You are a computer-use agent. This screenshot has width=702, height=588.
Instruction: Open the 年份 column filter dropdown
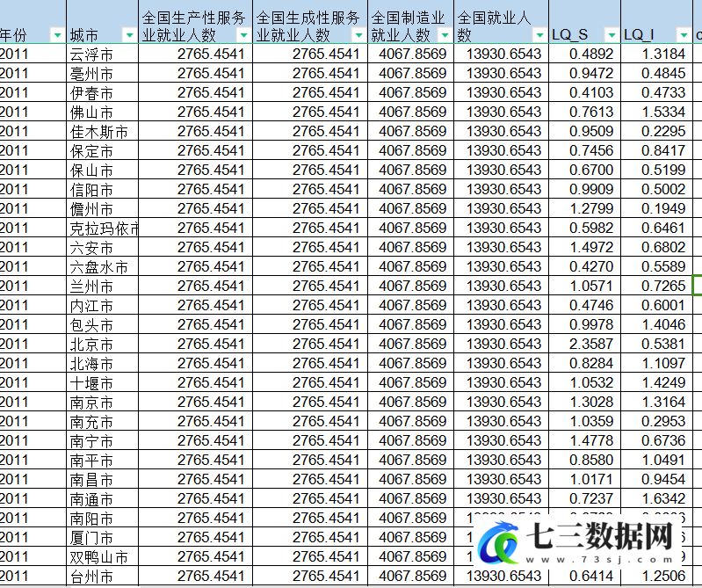coord(57,35)
